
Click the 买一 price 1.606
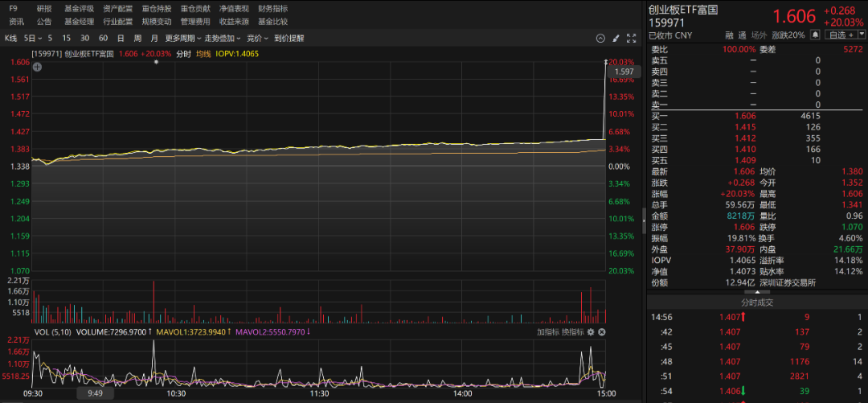pyautogui.click(x=745, y=116)
